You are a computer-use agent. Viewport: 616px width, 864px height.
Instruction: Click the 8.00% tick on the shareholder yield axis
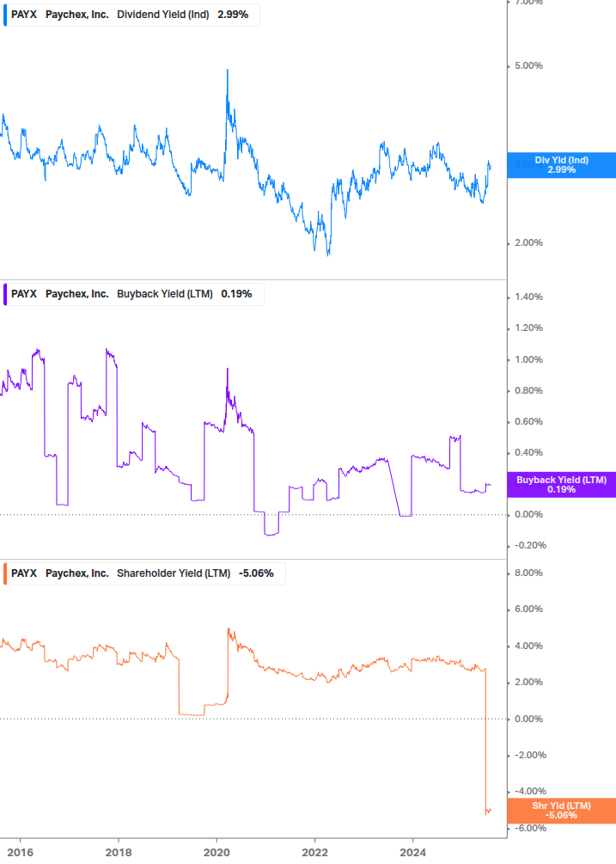click(528, 573)
